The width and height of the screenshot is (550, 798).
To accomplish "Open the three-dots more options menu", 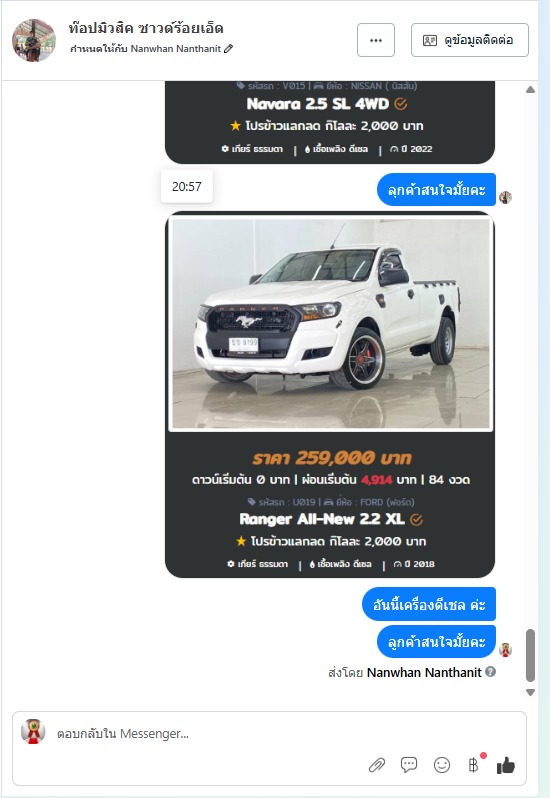I will [376, 40].
